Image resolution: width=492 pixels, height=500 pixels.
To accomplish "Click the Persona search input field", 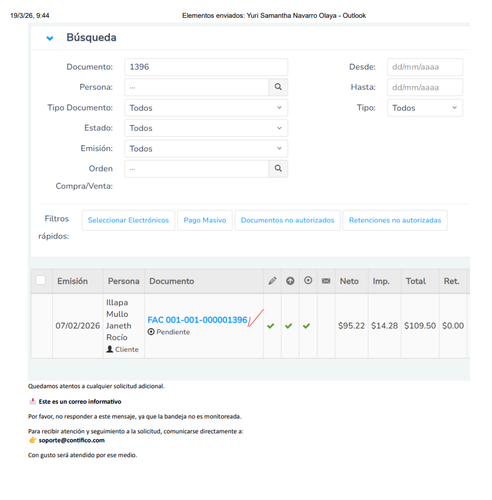I will click(197, 87).
